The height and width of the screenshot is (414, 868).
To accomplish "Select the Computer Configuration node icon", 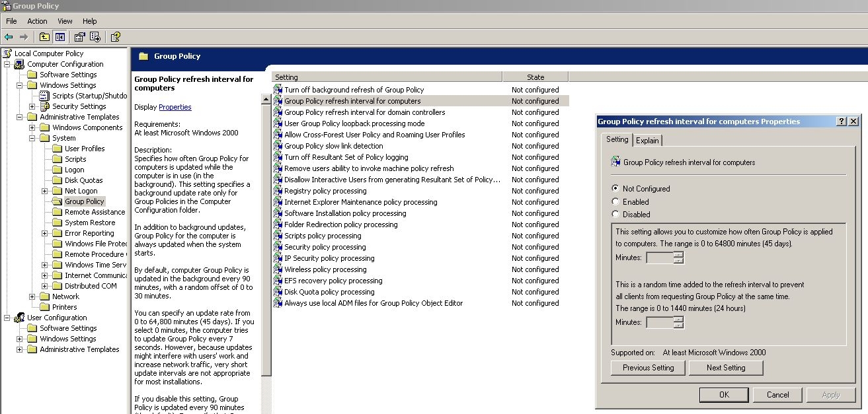I will pyautogui.click(x=20, y=64).
